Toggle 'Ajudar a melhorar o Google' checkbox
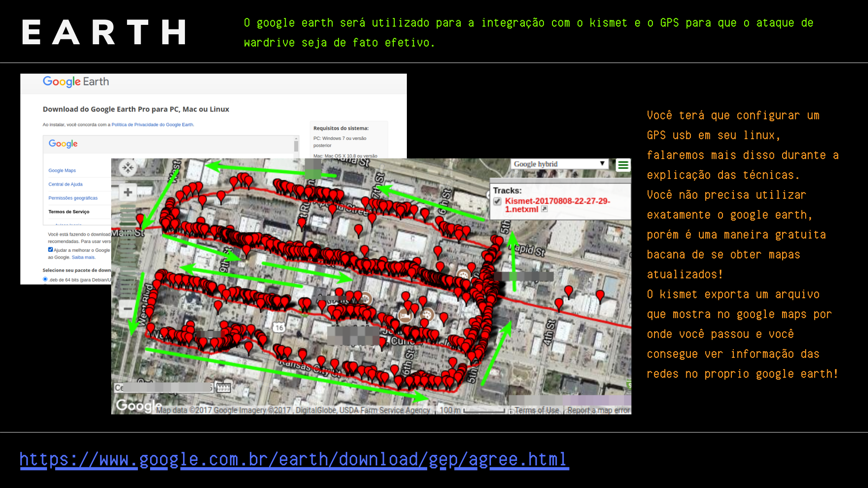 (51, 249)
